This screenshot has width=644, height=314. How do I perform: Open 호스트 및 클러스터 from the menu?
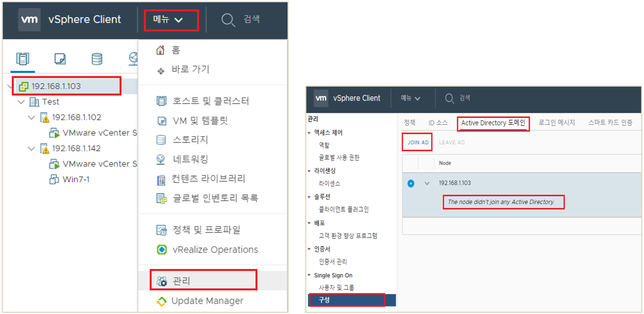[x=210, y=101]
